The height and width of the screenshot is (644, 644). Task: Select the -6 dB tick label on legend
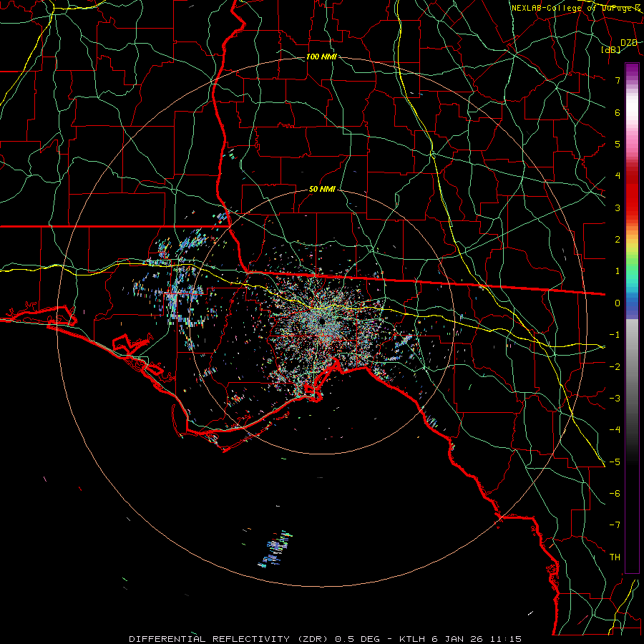615,494
